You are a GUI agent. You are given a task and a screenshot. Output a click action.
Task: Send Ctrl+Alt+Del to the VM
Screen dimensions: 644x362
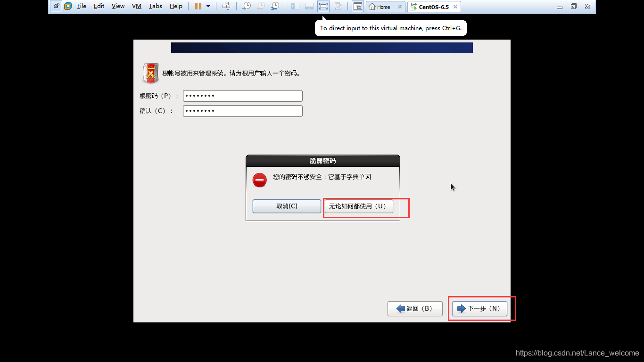tap(226, 7)
